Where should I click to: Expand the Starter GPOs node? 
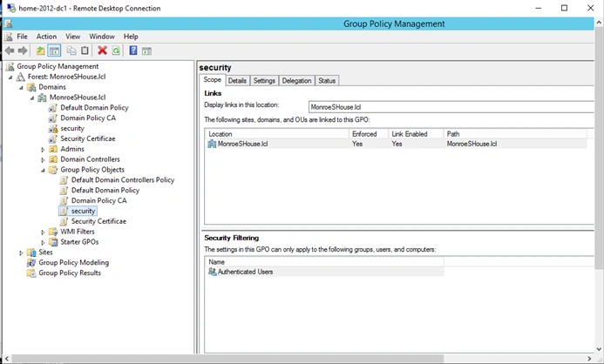click(43, 243)
